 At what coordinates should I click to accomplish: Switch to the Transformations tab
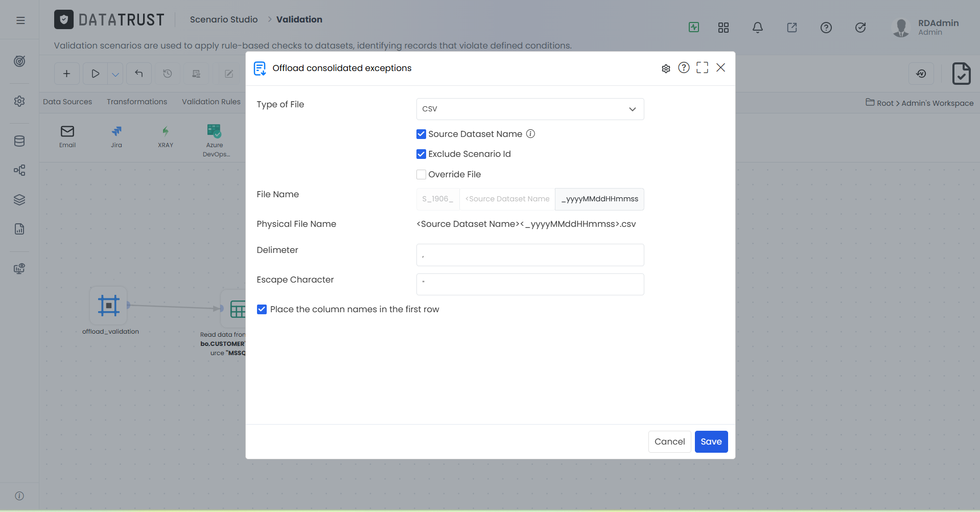tap(137, 102)
